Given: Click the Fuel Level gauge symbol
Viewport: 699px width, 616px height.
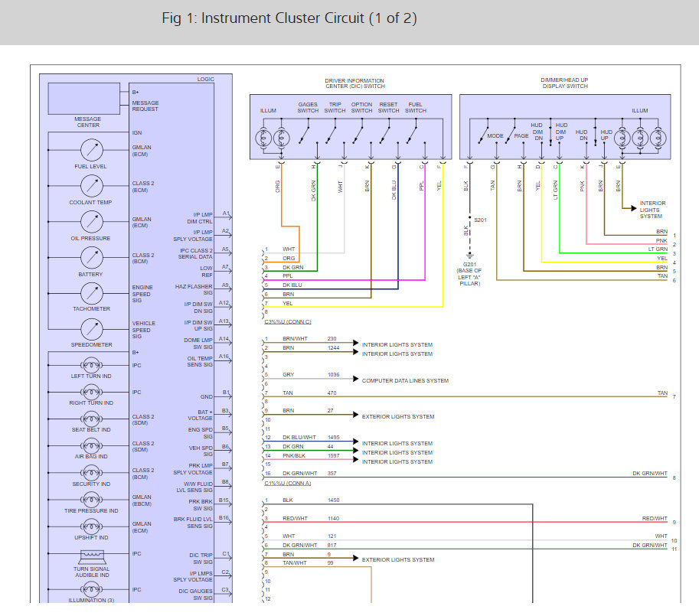Looking at the screenshot, I should 91,150.
